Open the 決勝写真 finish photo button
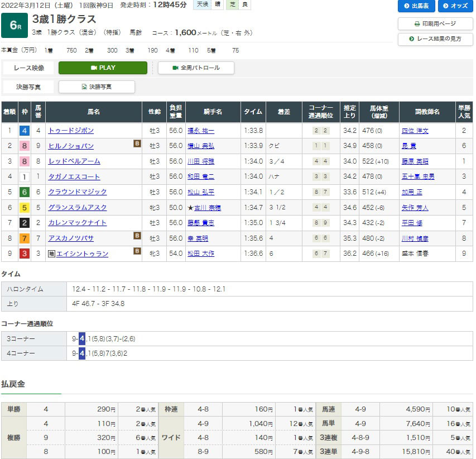The image size is (476, 459). coord(97,87)
